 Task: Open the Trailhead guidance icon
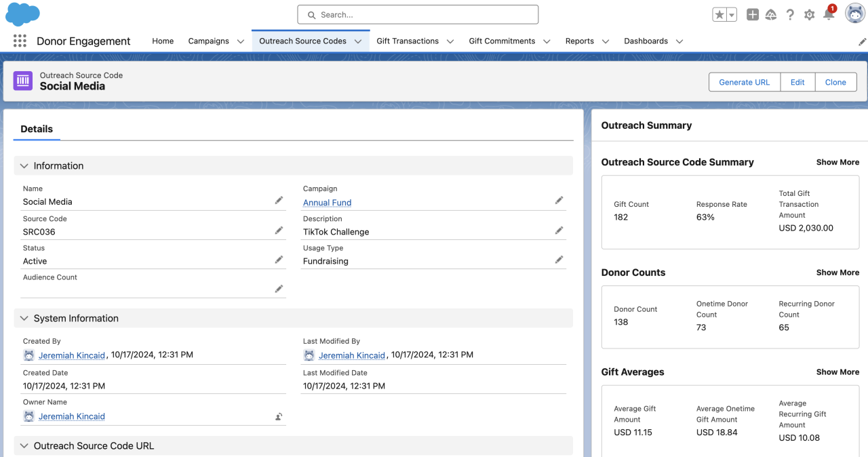[771, 15]
